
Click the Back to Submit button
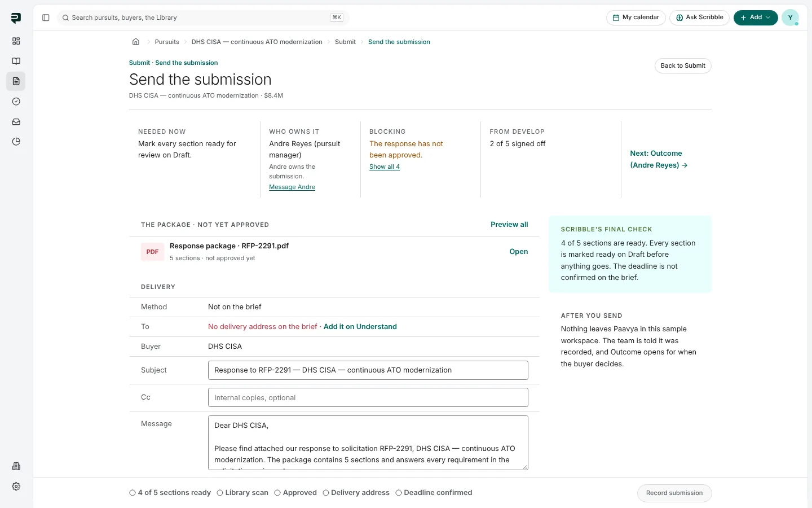point(683,65)
